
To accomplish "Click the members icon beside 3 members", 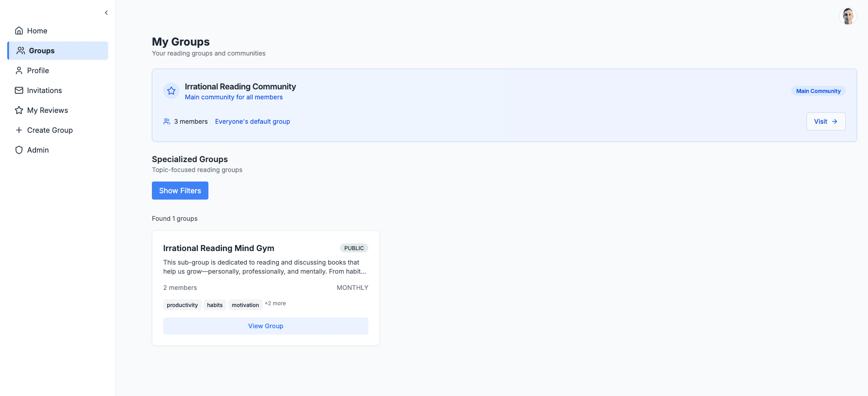I will coord(167,121).
